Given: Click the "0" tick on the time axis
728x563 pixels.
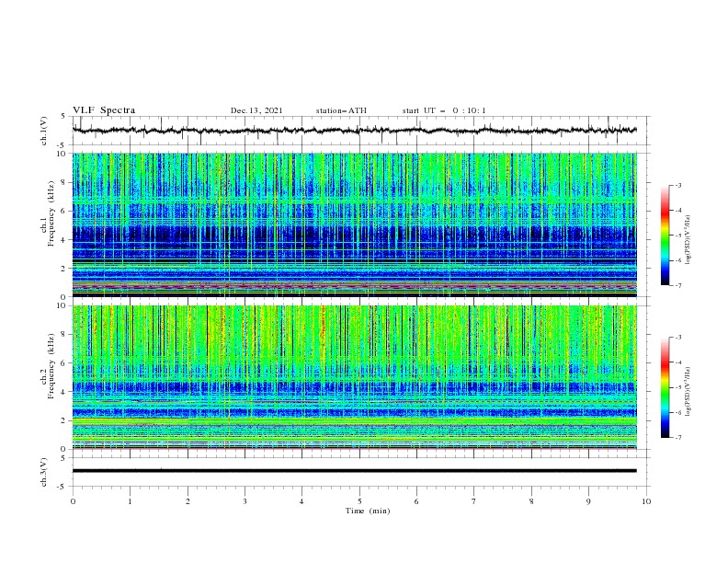Looking at the screenshot, I should [73, 501].
